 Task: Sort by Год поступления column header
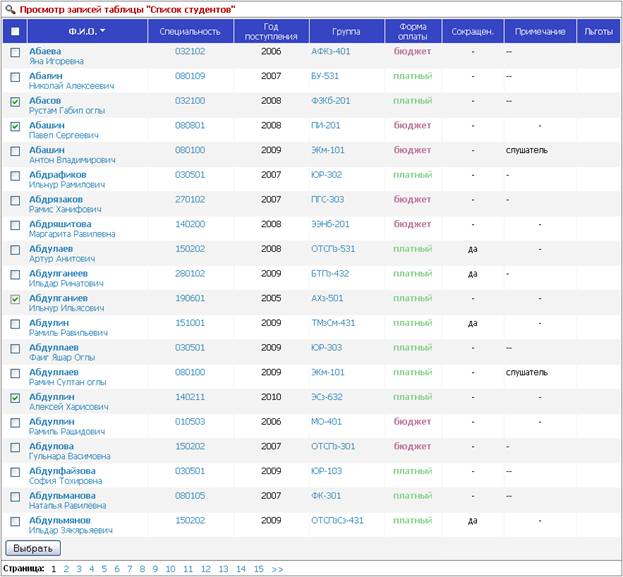pos(271,31)
